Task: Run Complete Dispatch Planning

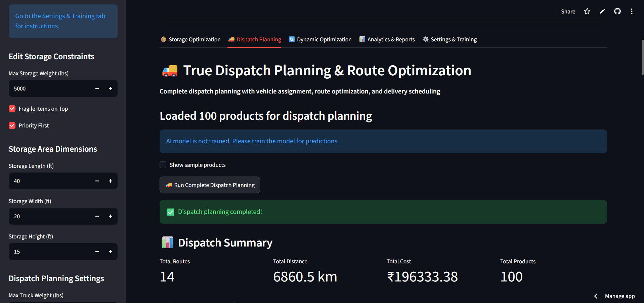Action: tap(210, 185)
